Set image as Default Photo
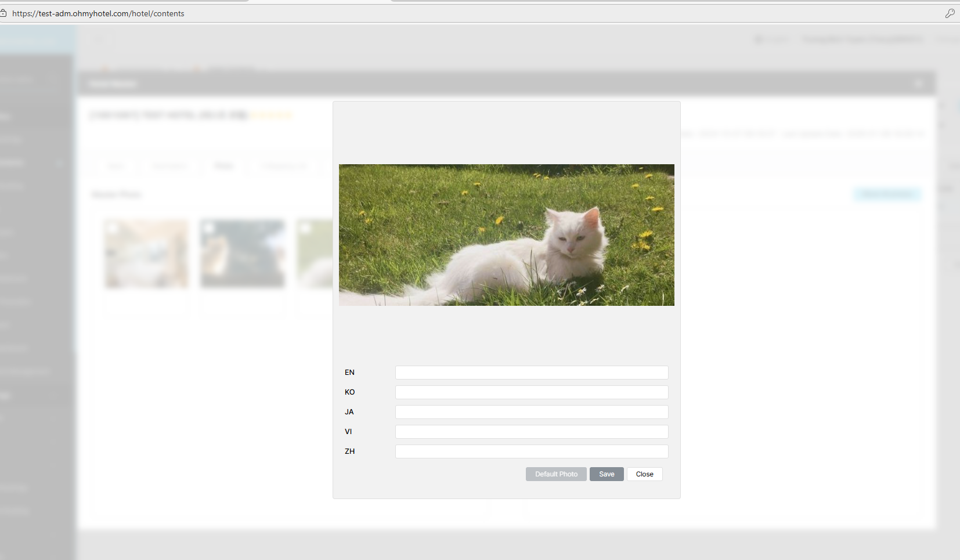Image resolution: width=960 pixels, height=560 pixels. [x=556, y=474]
